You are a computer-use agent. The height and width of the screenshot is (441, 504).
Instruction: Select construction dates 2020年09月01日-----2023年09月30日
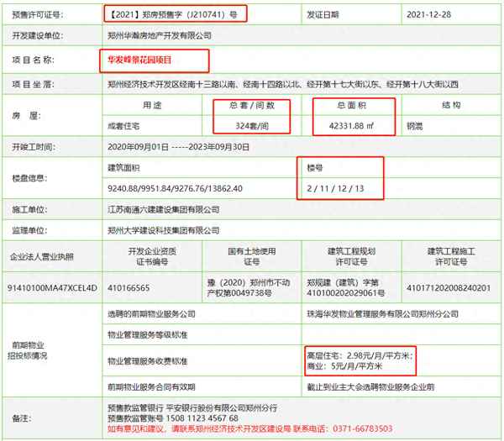pyautogui.click(x=178, y=147)
